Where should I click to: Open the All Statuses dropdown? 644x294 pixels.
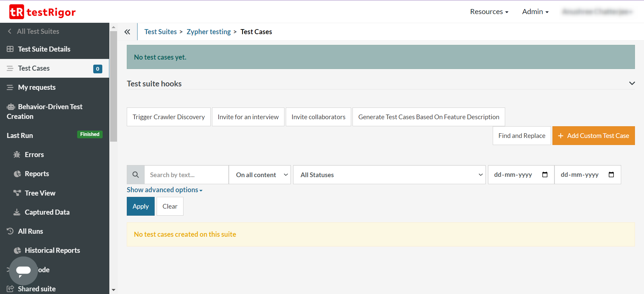(389, 175)
